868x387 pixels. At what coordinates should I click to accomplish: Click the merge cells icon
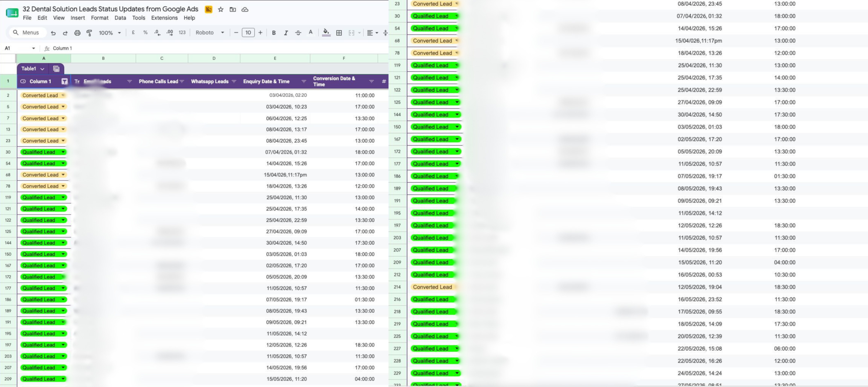[351, 33]
